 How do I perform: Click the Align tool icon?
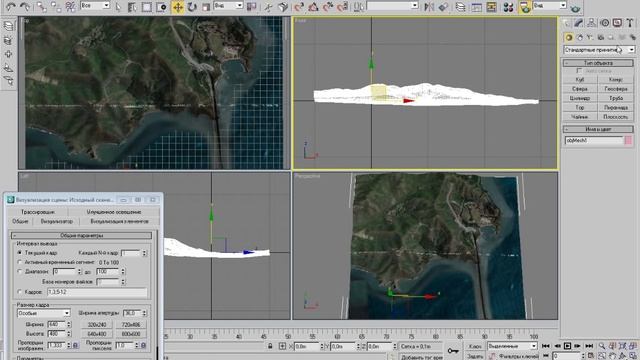click(x=443, y=7)
